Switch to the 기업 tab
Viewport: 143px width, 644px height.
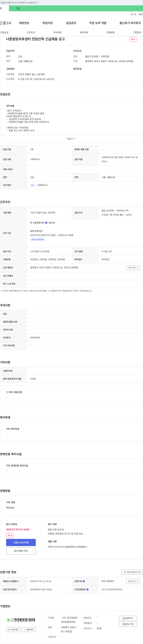(18, 8)
